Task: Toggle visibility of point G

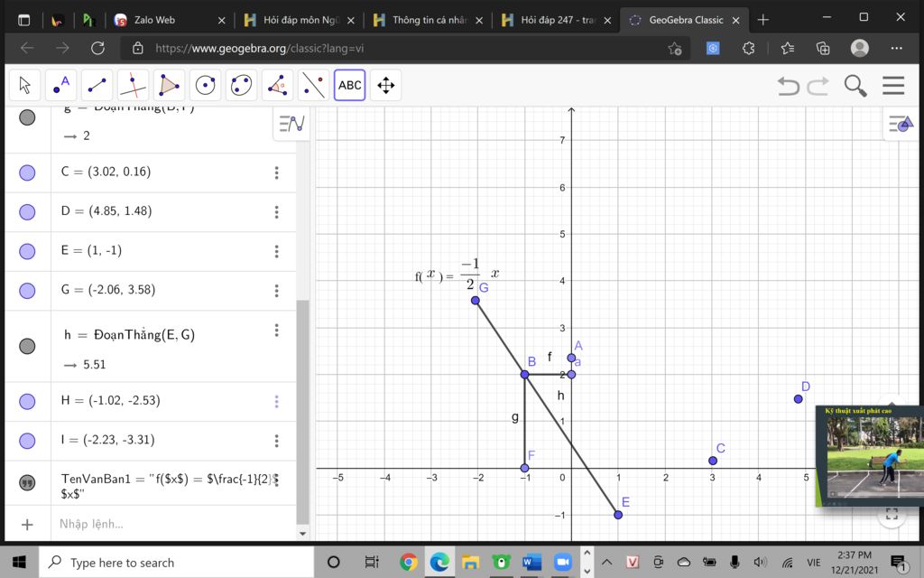Action: (27, 290)
